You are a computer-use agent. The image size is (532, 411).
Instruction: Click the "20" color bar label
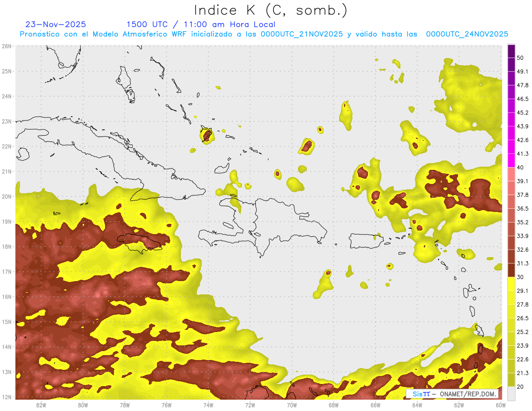(520, 387)
